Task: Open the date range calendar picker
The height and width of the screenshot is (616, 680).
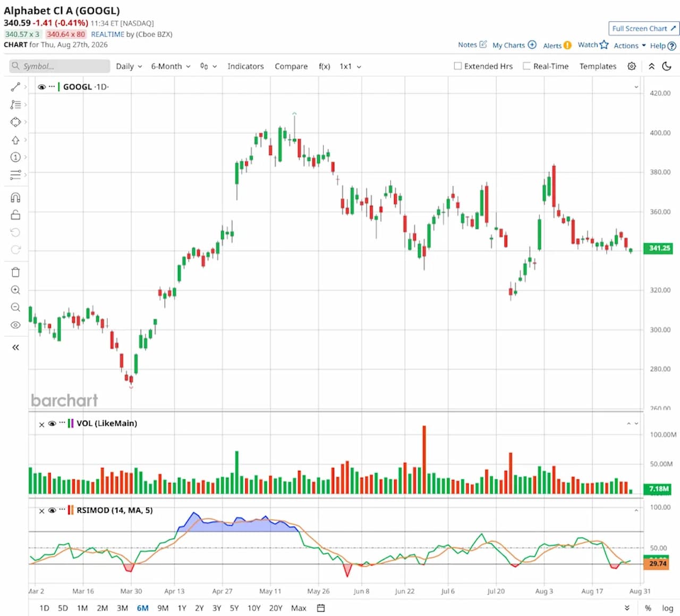Action: tap(321, 608)
